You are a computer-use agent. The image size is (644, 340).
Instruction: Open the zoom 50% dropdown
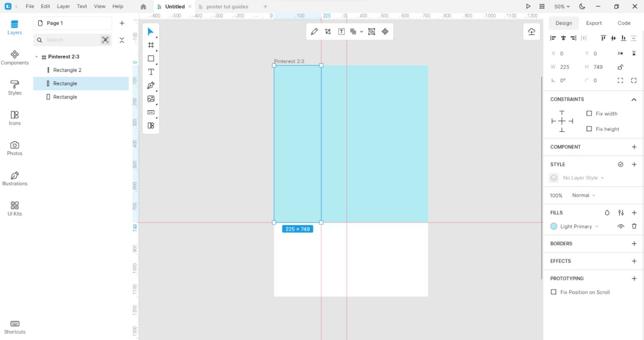pos(562,7)
